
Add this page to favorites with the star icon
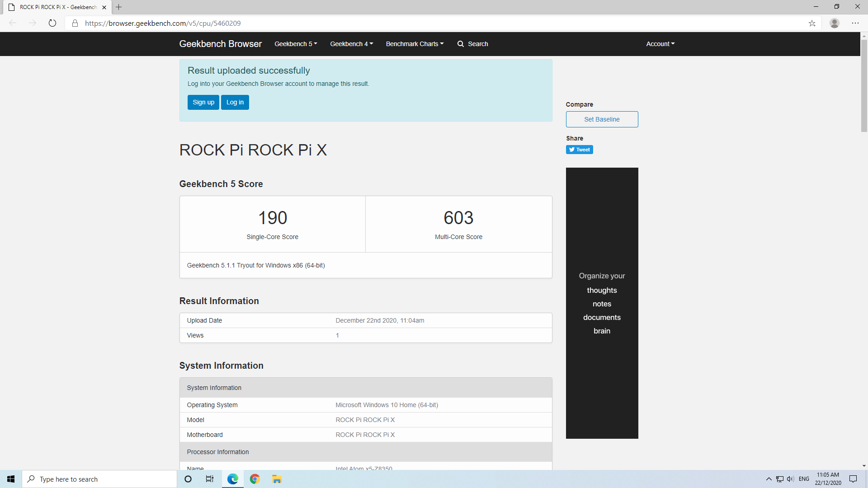coord(812,23)
